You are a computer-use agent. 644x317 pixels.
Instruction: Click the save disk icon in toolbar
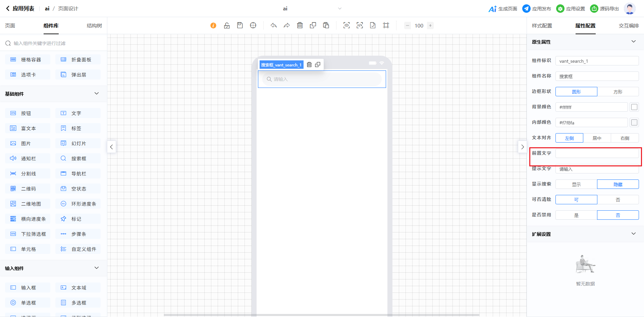[240, 25]
